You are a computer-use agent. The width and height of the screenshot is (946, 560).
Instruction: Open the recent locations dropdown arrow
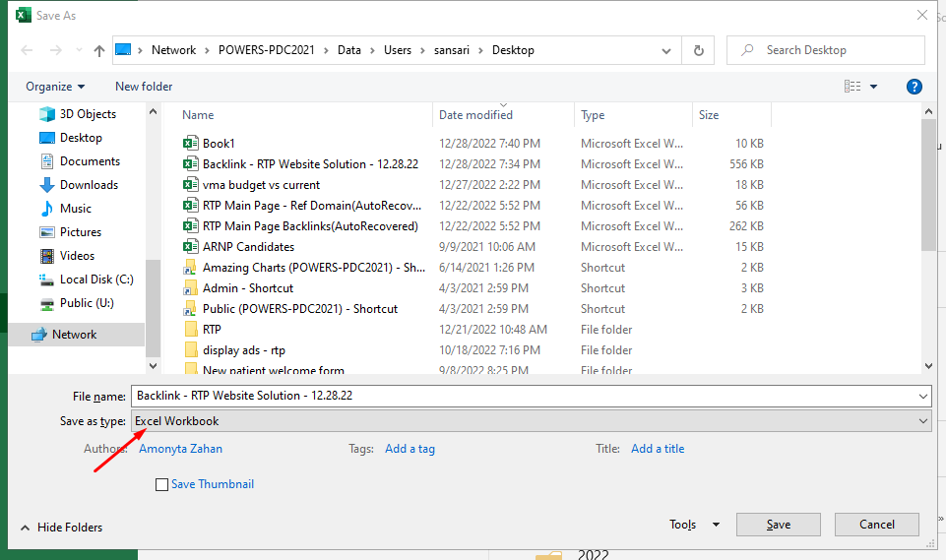point(79,50)
